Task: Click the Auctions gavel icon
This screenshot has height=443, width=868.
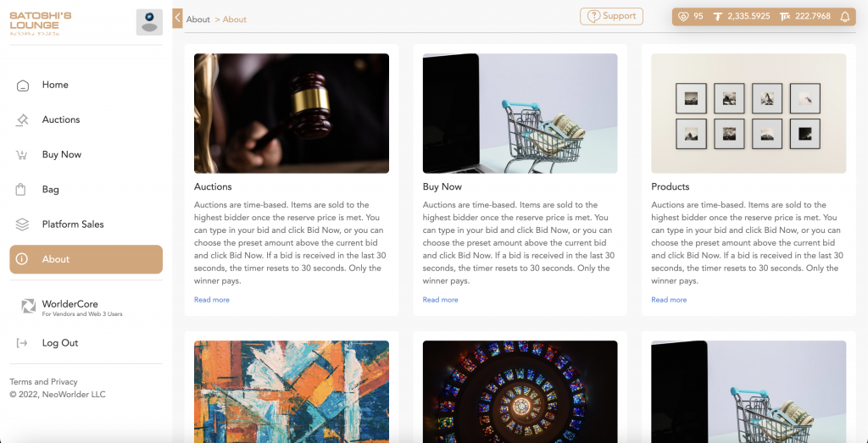Action: coord(22,120)
